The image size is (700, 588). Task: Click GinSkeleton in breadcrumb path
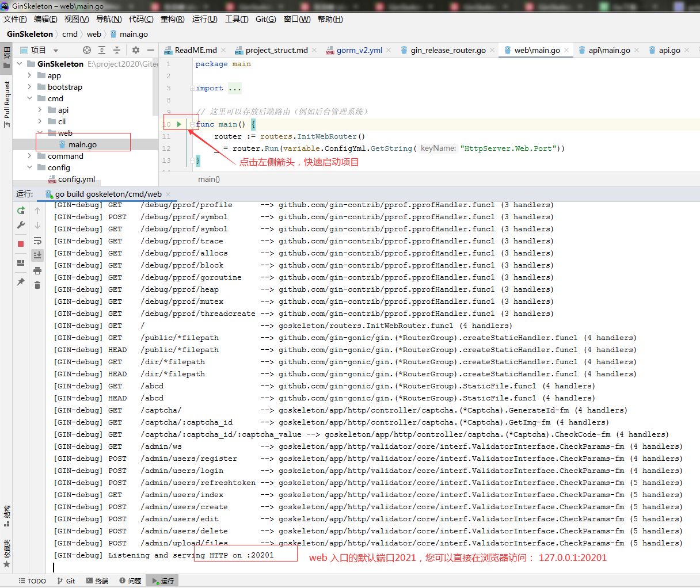[x=30, y=34]
